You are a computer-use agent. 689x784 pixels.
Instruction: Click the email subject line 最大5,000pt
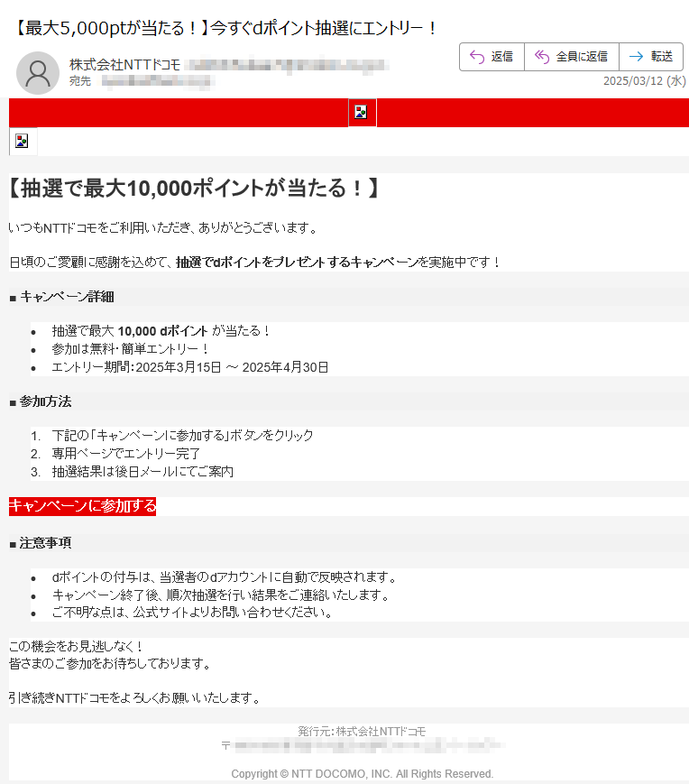[x=225, y=28]
